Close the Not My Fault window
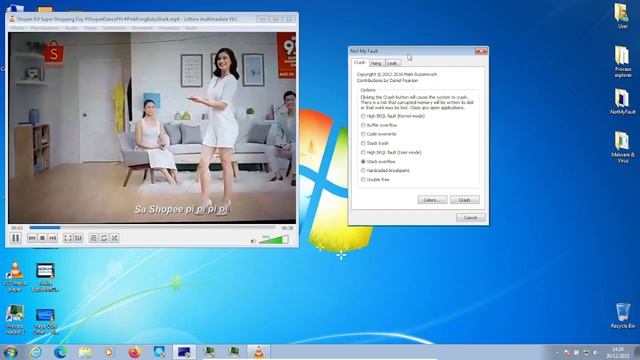 [481, 51]
